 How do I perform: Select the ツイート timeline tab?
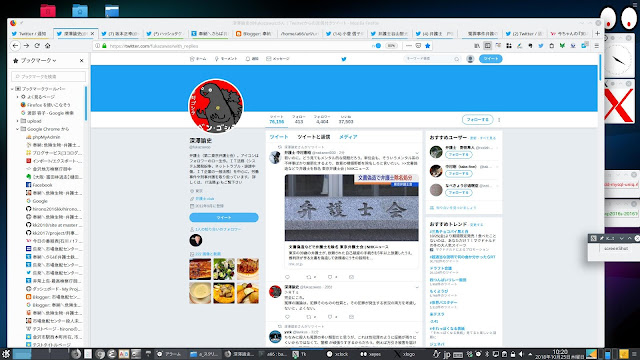click(x=279, y=137)
